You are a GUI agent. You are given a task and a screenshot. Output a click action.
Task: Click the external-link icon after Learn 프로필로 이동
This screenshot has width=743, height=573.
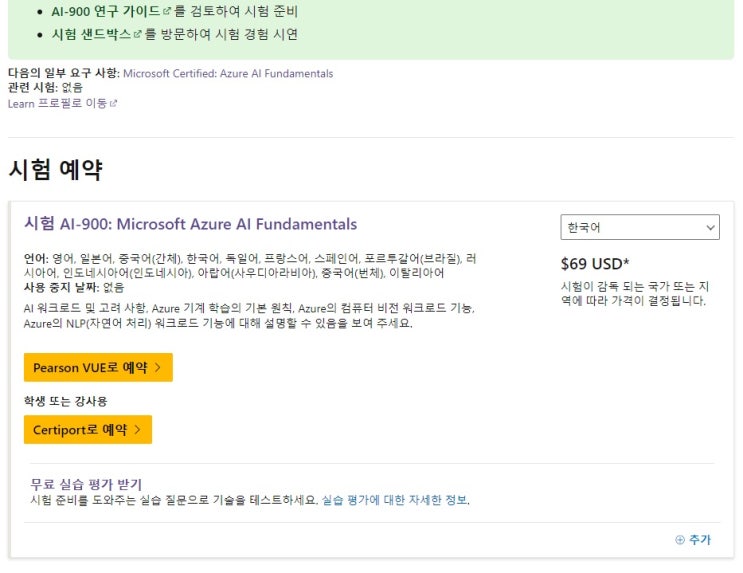coord(113,103)
